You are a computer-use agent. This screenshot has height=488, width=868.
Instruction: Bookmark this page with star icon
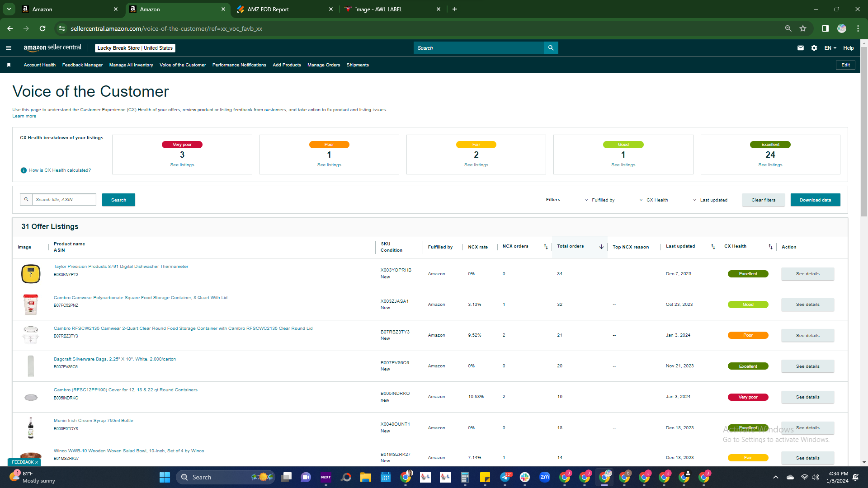tap(803, 28)
